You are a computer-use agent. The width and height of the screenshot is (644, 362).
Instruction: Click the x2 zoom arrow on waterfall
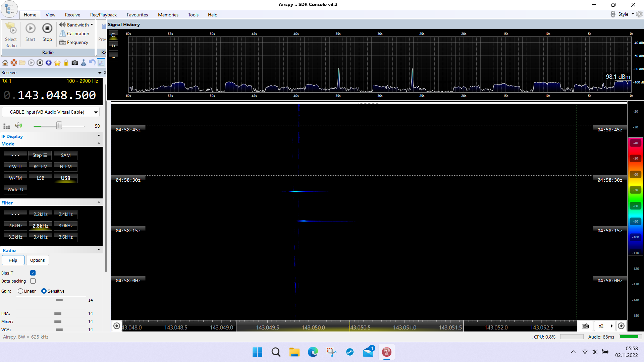pyautogui.click(x=611, y=326)
